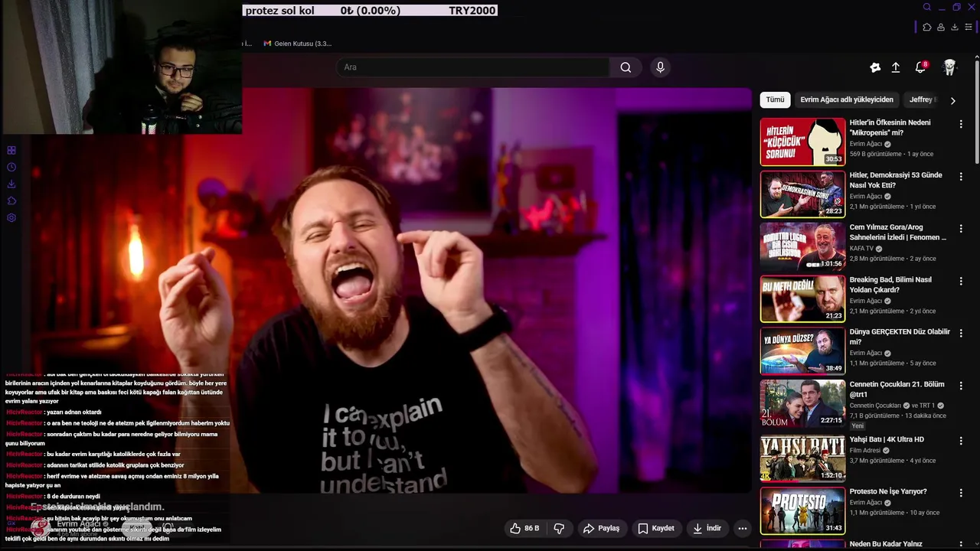Viewport: 980px width, 551px height.
Task: Open options for Hitler, Demokrasiyi 53 Günde video
Action: coord(961,177)
